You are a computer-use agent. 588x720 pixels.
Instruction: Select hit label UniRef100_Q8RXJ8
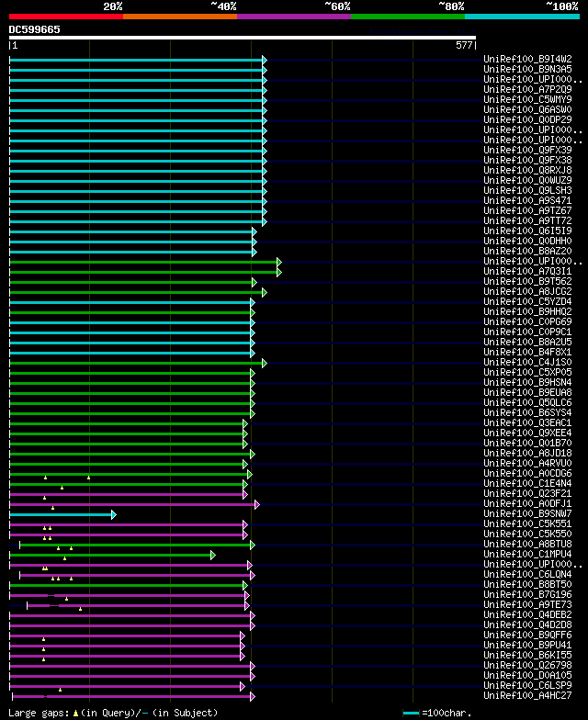point(527,171)
